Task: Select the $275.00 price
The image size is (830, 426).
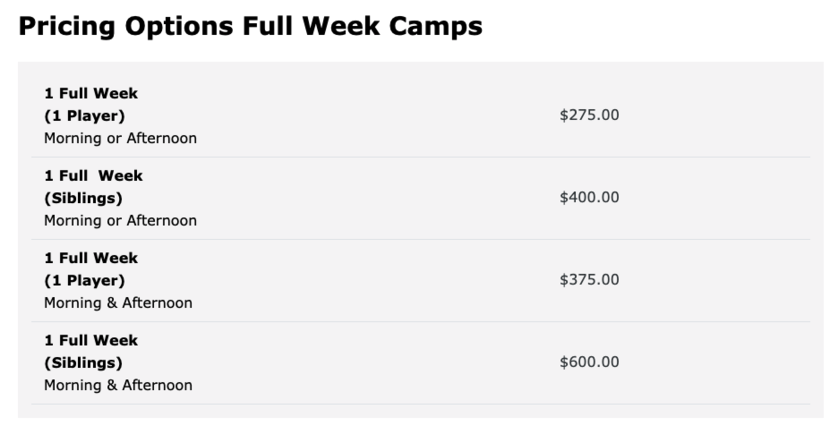Action: tap(589, 115)
